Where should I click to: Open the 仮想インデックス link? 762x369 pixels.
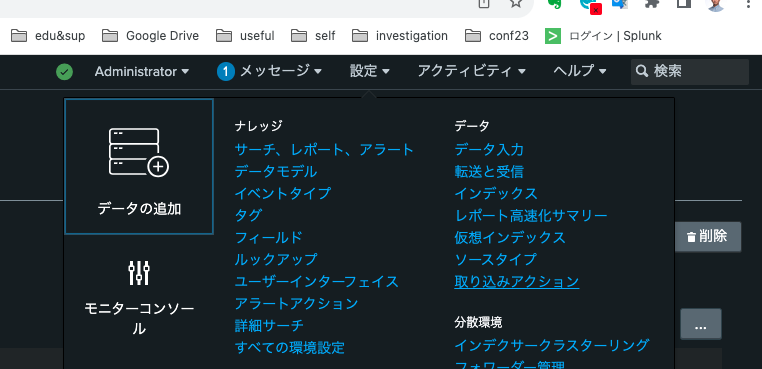coord(510,238)
